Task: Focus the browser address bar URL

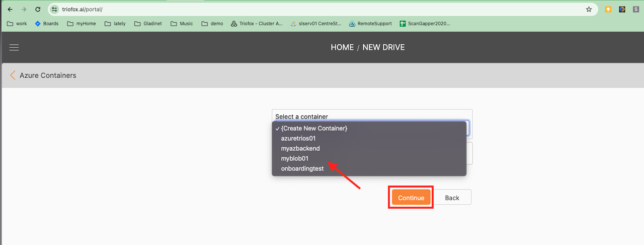Action: (322, 9)
